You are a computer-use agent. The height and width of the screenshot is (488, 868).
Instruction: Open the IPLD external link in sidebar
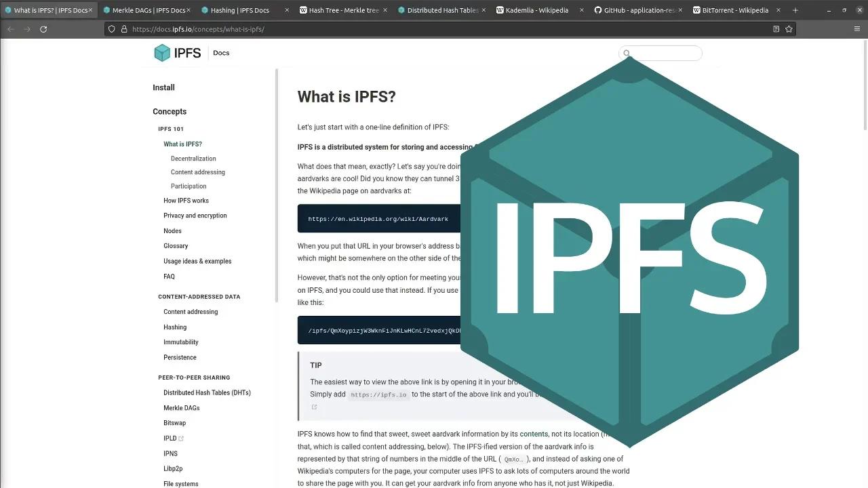click(x=170, y=439)
